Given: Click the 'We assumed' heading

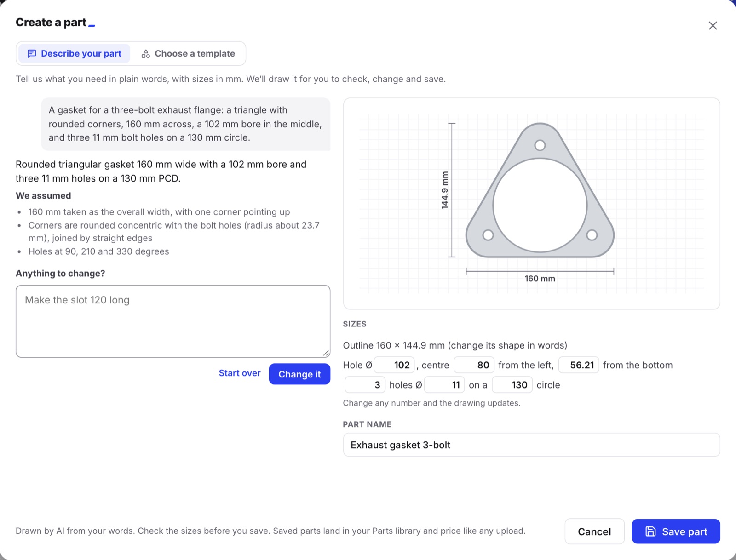Looking at the screenshot, I should [x=43, y=196].
